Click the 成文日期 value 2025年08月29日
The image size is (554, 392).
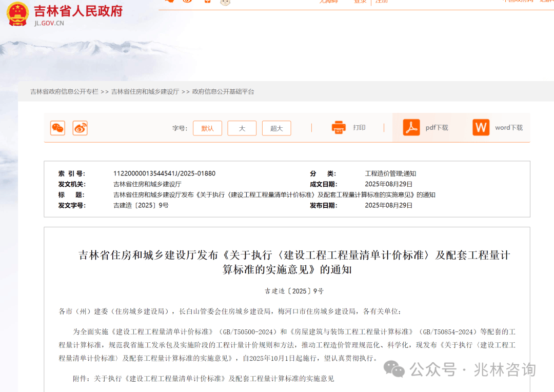389,184
